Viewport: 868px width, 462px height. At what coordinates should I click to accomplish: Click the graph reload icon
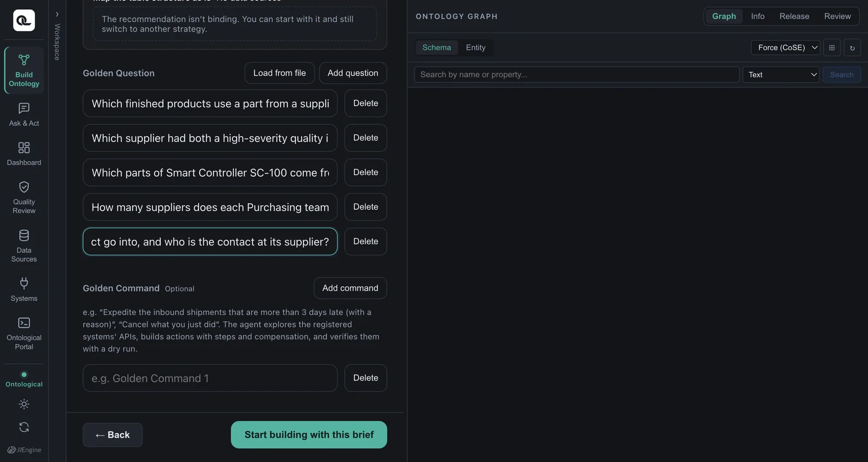(852, 48)
